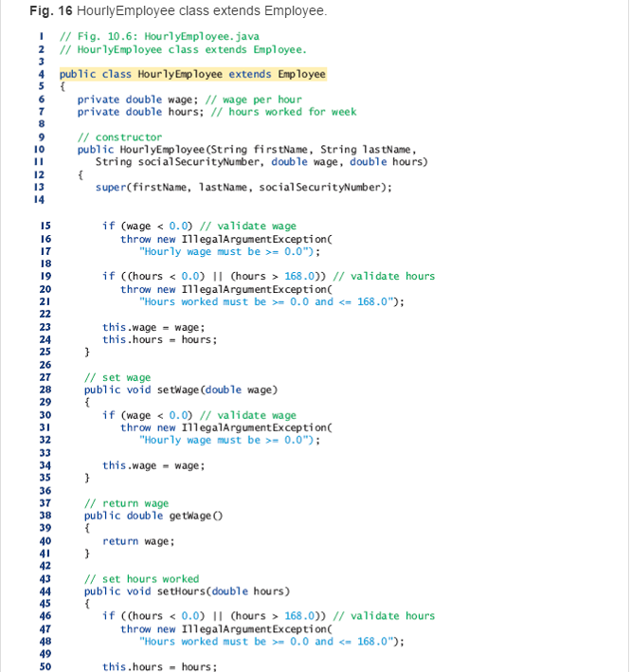Click the setWage method signature

click(180, 390)
